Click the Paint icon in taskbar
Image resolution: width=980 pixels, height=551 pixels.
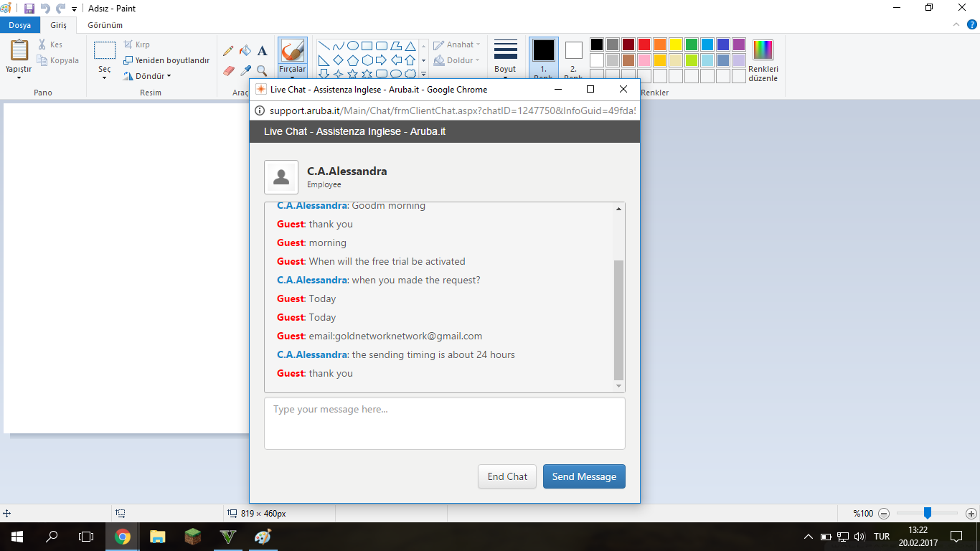263,537
